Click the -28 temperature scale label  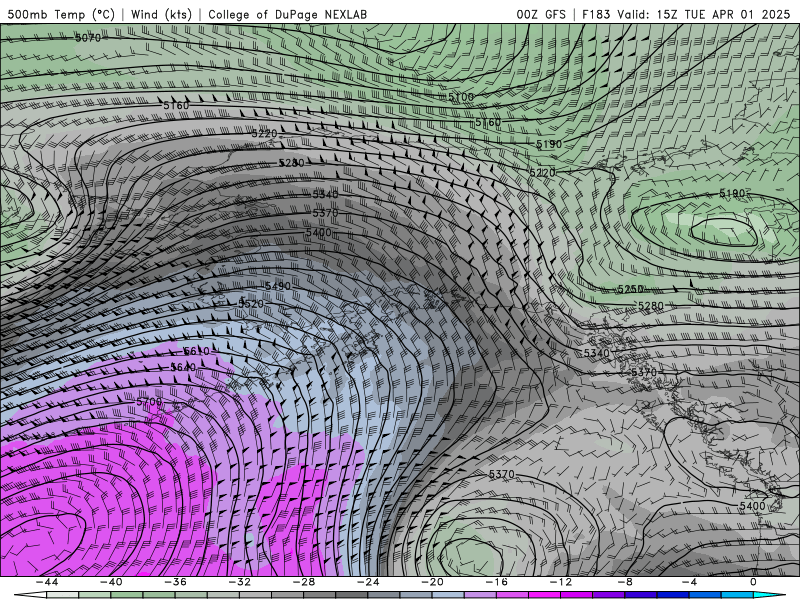click(x=304, y=582)
